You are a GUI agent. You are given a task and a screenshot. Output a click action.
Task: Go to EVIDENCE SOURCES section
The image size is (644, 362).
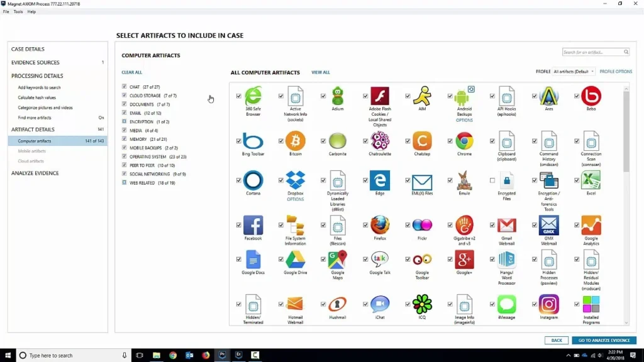click(35, 62)
